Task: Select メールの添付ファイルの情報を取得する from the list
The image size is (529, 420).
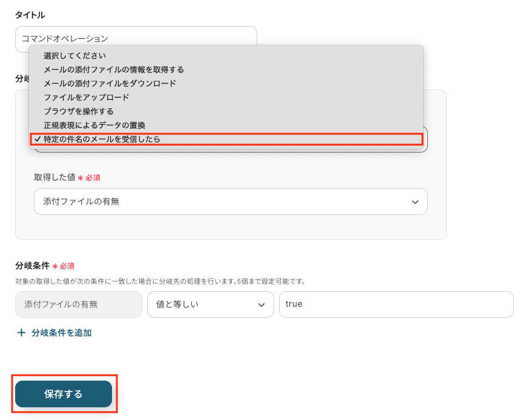Action: pyautogui.click(x=114, y=70)
